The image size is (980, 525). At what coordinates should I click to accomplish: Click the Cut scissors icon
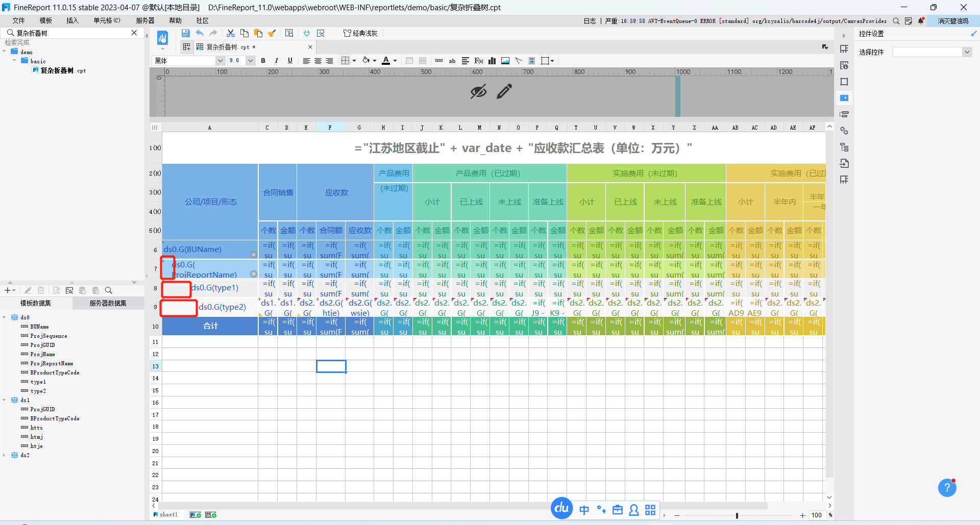[231, 33]
